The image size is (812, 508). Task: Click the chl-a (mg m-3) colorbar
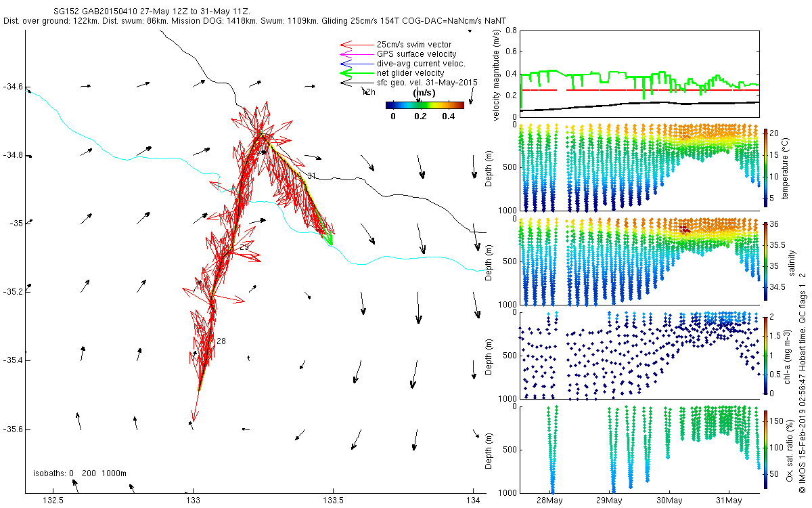pos(765,355)
